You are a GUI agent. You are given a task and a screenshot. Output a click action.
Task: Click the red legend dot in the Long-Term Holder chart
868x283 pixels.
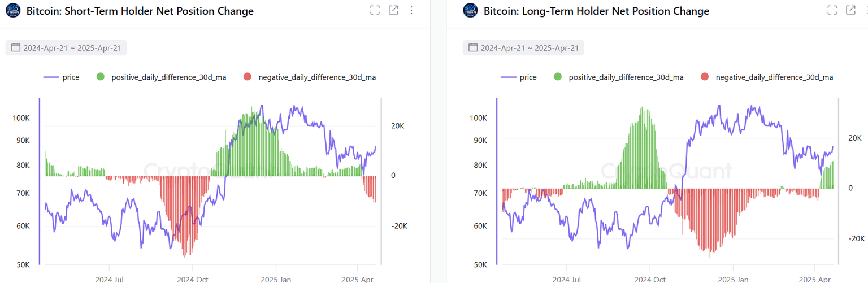704,77
